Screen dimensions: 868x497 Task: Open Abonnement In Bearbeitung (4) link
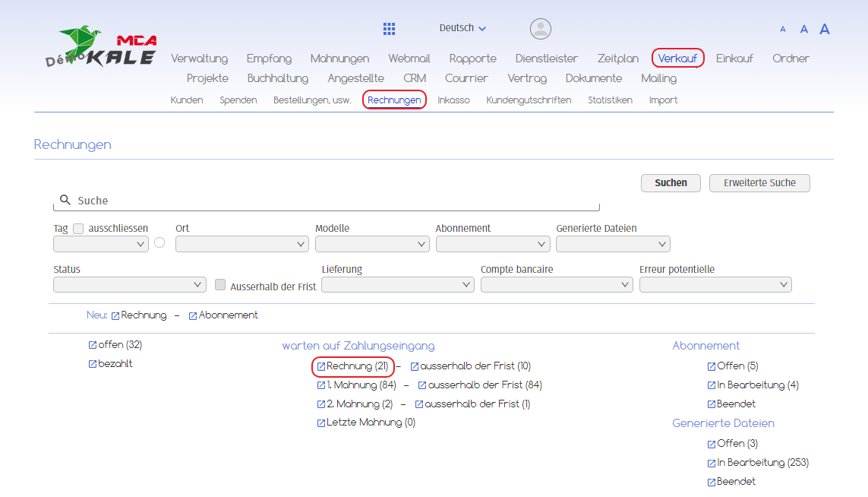[x=753, y=385]
